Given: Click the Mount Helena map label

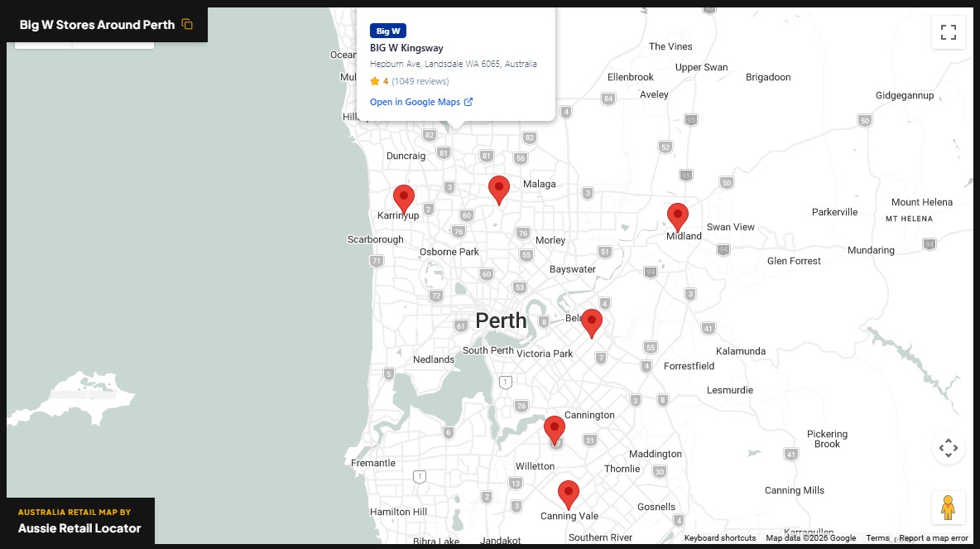Looking at the screenshot, I should click(x=922, y=202).
